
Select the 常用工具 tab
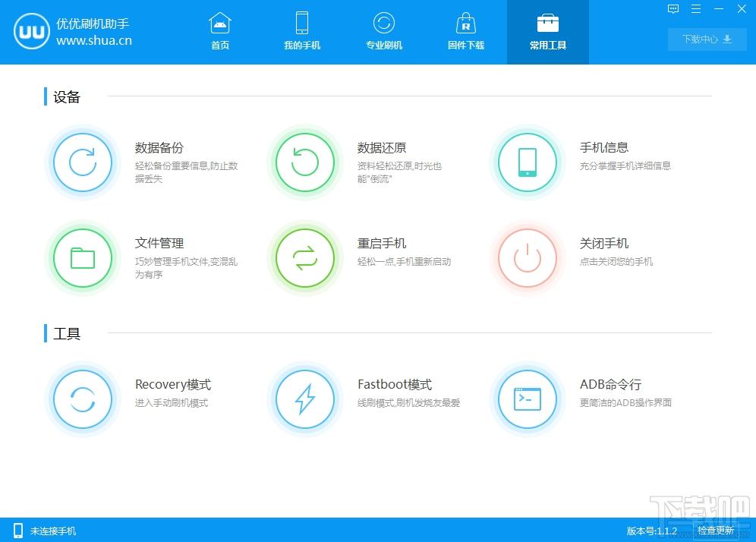point(548,32)
